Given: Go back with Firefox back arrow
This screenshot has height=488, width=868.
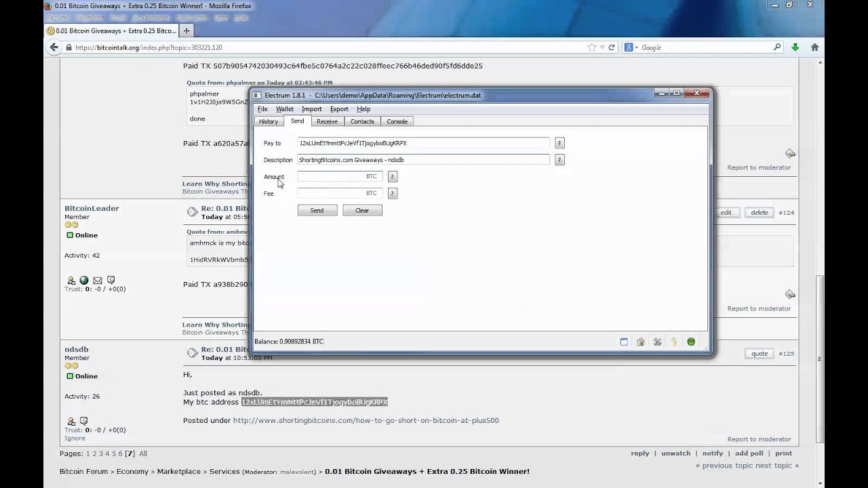Looking at the screenshot, I should click(x=54, y=47).
